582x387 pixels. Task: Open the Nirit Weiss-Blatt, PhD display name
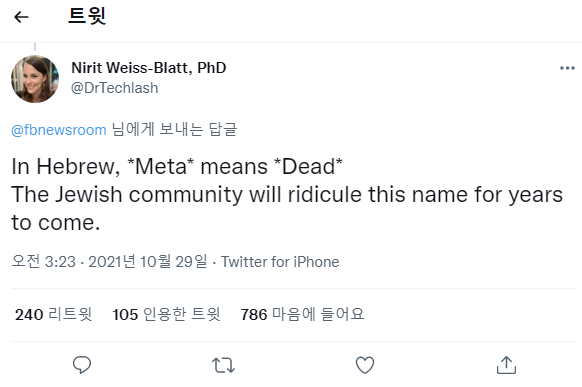coord(148,68)
